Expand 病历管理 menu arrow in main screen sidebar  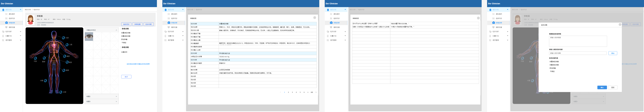coord(20,40)
